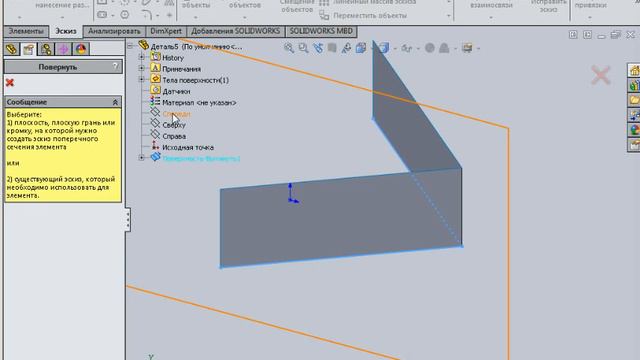640x360 pixels.
Task: Click the View Settings monitor icon
Action: (467, 48)
